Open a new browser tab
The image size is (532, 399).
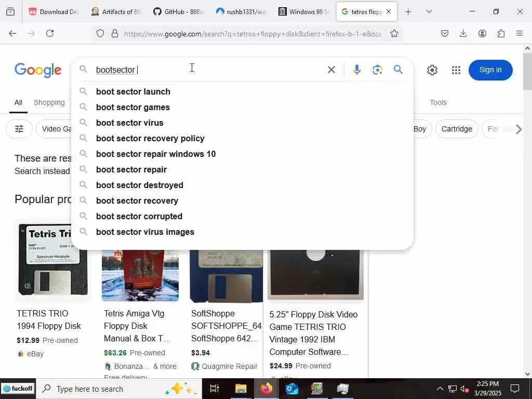(x=408, y=12)
